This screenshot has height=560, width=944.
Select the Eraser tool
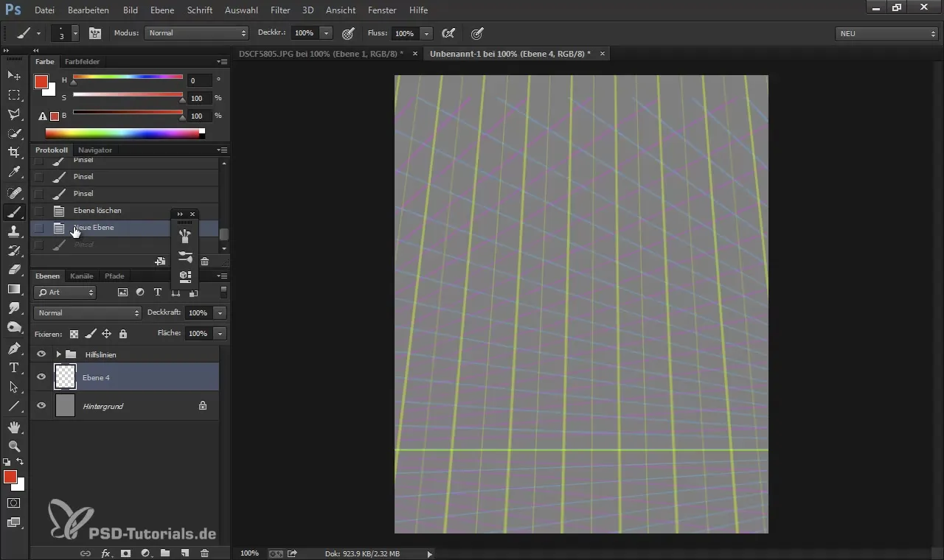point(14,270)
